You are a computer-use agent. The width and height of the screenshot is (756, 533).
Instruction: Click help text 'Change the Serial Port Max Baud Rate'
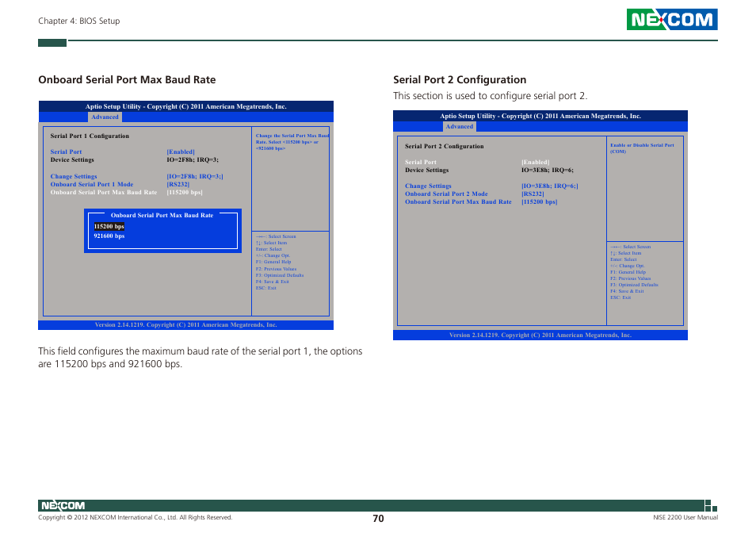click(292, 142)
